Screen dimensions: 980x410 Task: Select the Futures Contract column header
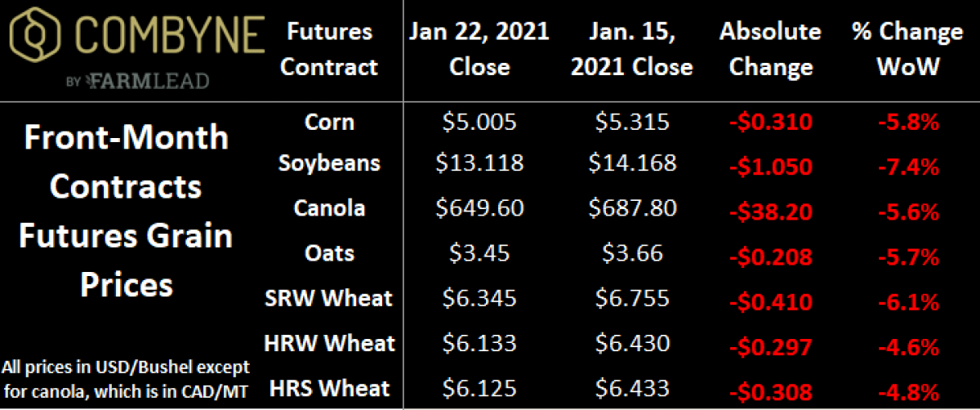330,49
